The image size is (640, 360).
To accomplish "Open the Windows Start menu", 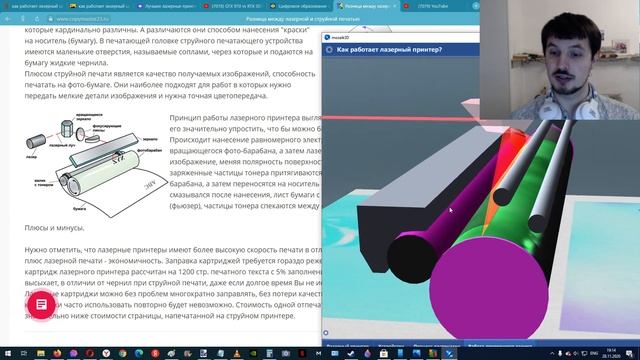I will tap(8, 353).
